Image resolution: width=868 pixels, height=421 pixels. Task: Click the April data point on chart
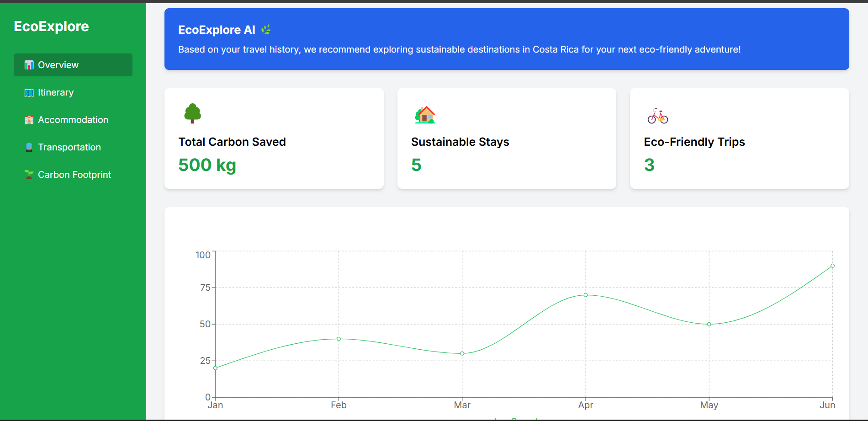click(586, 295)
